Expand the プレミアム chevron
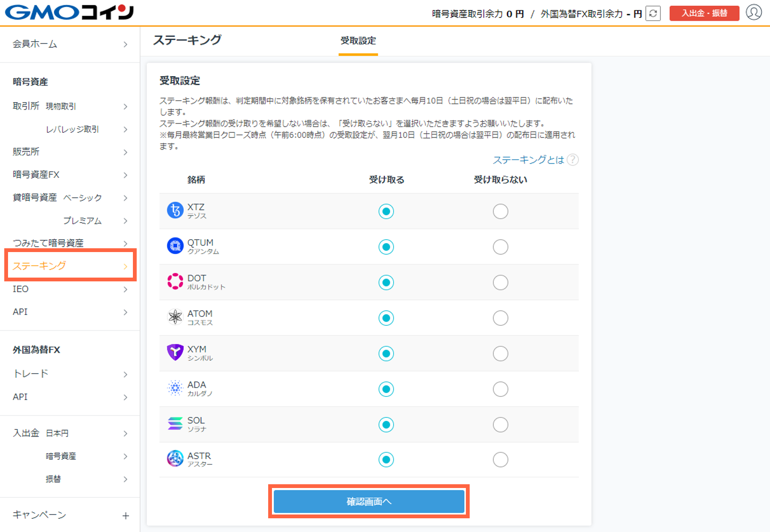 click(125, 221)
